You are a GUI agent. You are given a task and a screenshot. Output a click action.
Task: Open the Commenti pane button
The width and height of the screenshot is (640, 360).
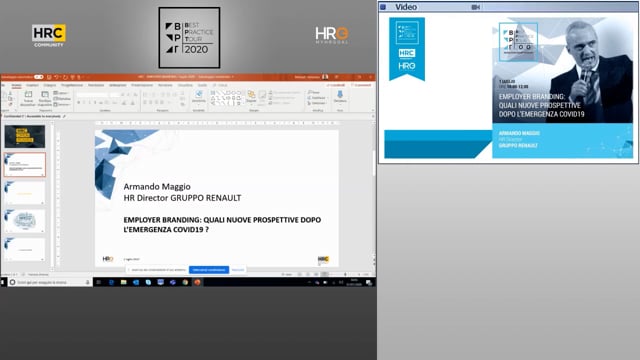pyautogui.click(x=362, y=85)
